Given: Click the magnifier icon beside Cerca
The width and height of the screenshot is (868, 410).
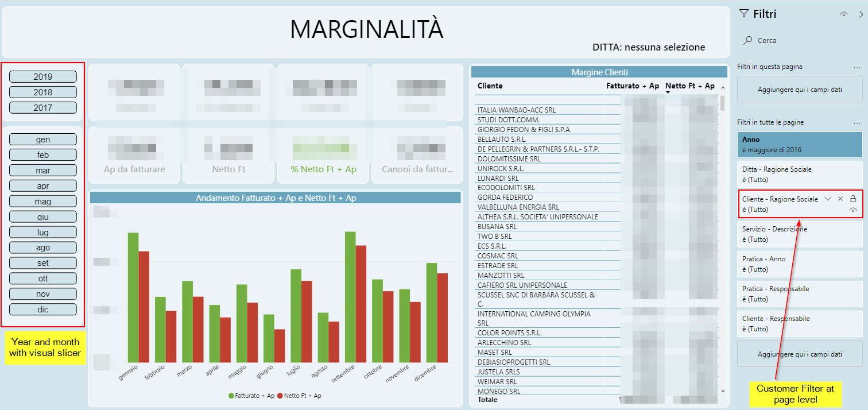Looking at the screenshot, I should click(x=747, y=41).
